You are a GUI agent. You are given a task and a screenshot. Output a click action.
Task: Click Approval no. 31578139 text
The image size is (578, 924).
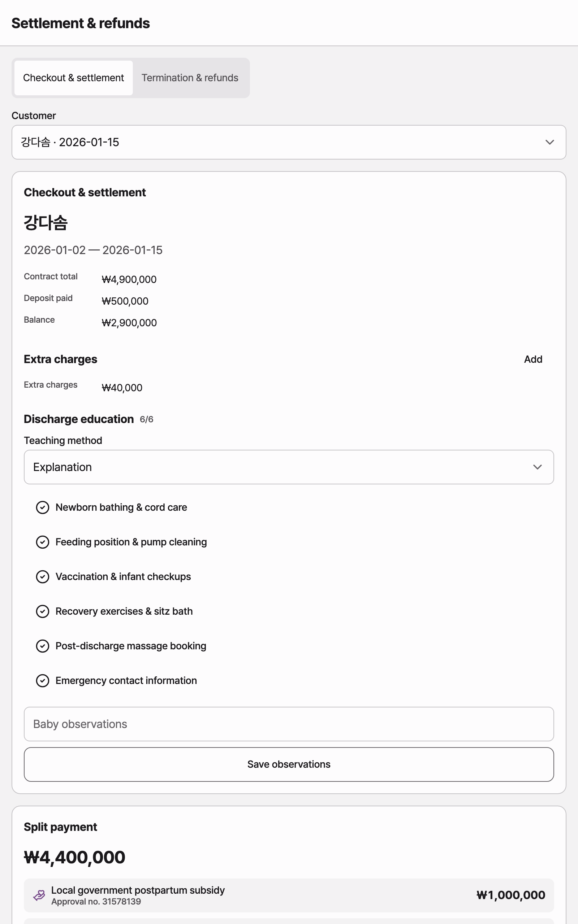96,902
